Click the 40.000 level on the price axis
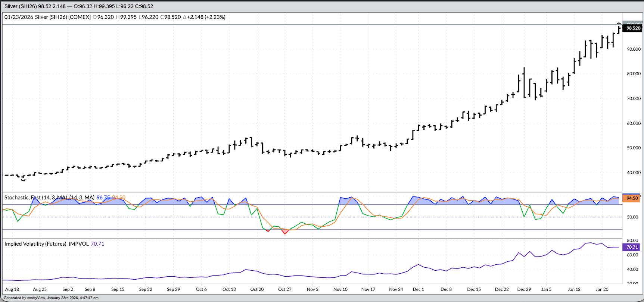 pyautogui.click(x=634, y=173)
